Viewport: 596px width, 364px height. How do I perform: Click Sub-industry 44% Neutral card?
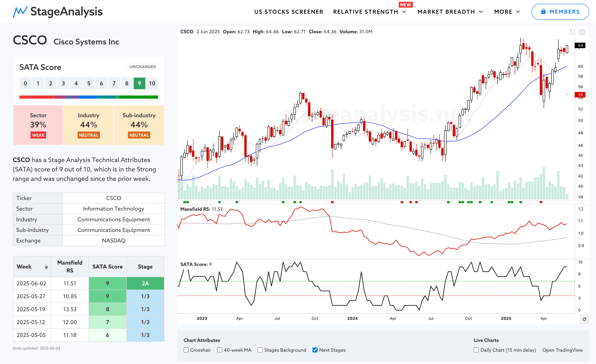(139, 125)
